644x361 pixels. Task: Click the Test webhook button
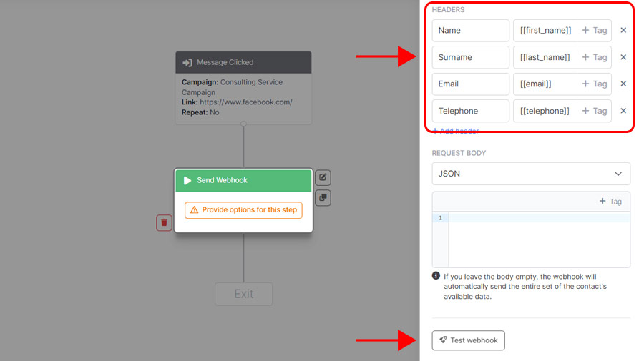point(468,340)
